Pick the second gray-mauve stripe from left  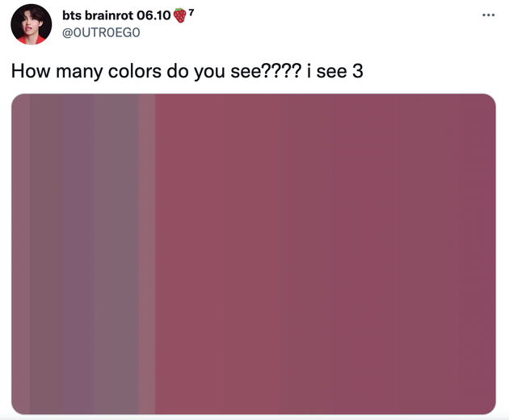[x=46, y=254]
